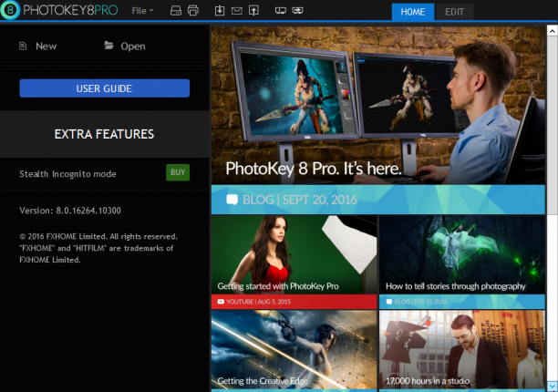Image resolution: width=558 pixels, height=392 pixels.
Task: Open the File dropdown menu
Action: (x=142, y=11)
